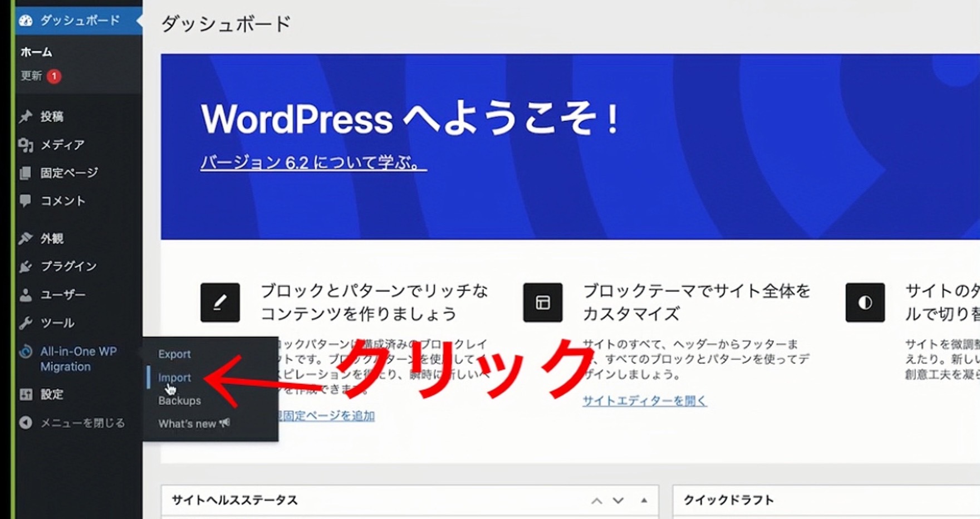Viewport: 980px width, 519px height.
Task: Follow the バージョン 6.2 について学ぶ link
Action: tap(313, 163)
